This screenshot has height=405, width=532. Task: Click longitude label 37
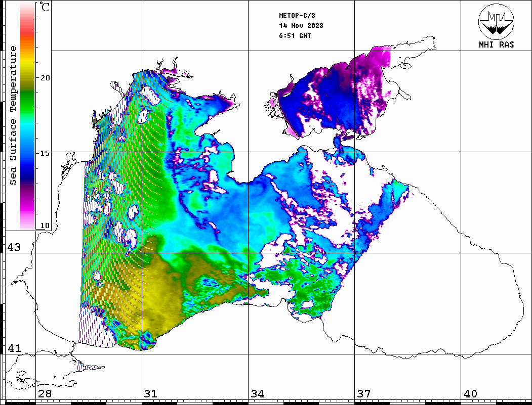pyautogui.click(x=364, y=394)
